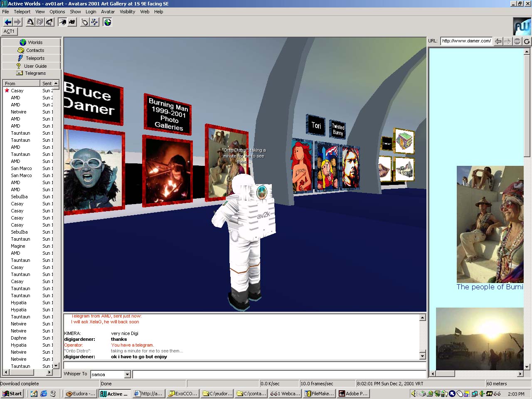This screenshot has height=399, width=532.
Task: Expand the Whisper To dropdown
Action: (128, 374)
